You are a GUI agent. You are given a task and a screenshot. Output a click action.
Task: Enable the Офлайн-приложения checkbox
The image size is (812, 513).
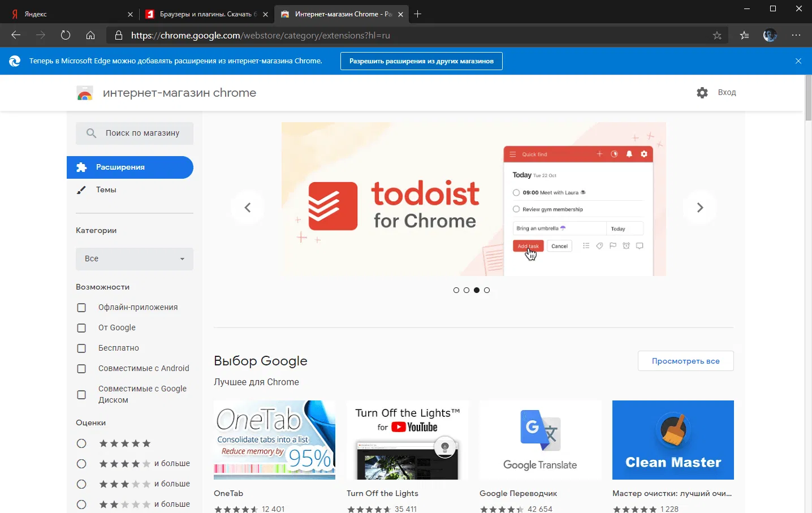(81, 308)
